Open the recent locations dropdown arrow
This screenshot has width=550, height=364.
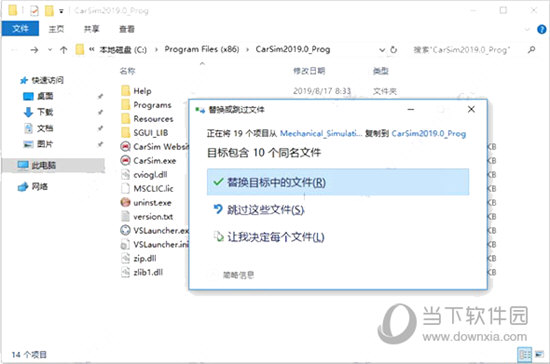tap(50, 50)
